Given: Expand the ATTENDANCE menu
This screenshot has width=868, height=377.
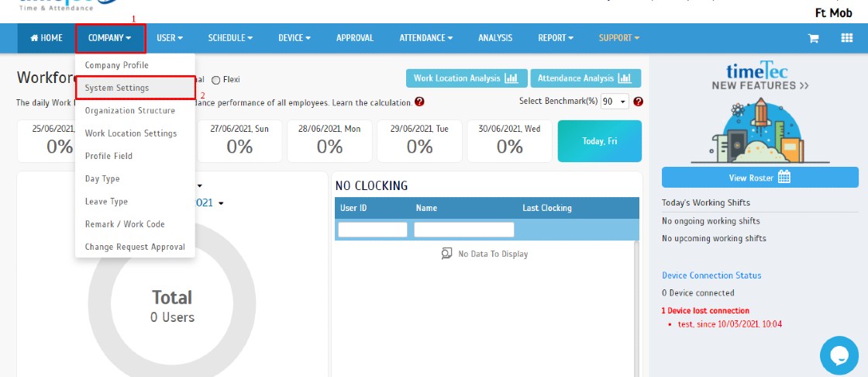Looking at the screenshot, I should pos(425,38).
